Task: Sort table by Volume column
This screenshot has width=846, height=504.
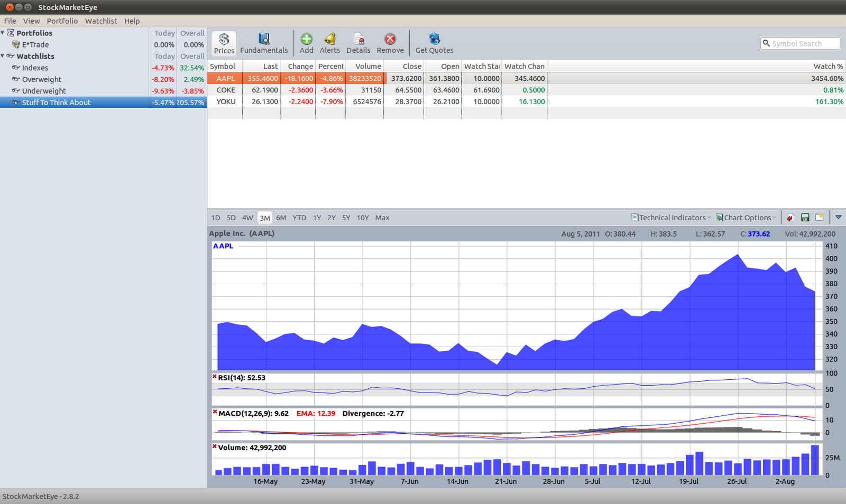Action: 365,66
